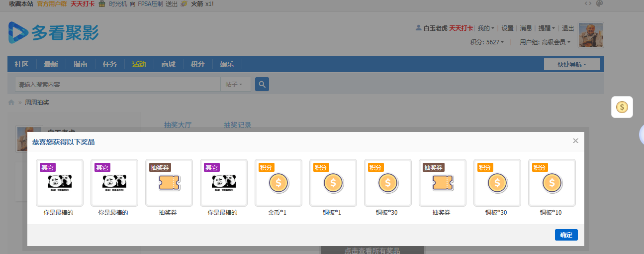
Task: Click the 周周抽奖 breadcrumb link
Action: pyautogui.click(x=37, y=103)
